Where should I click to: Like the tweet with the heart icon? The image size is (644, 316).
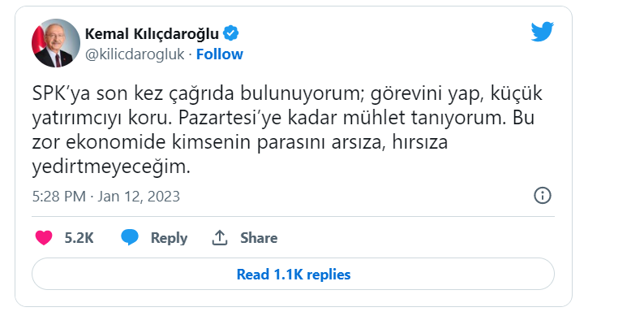point(44,238)
